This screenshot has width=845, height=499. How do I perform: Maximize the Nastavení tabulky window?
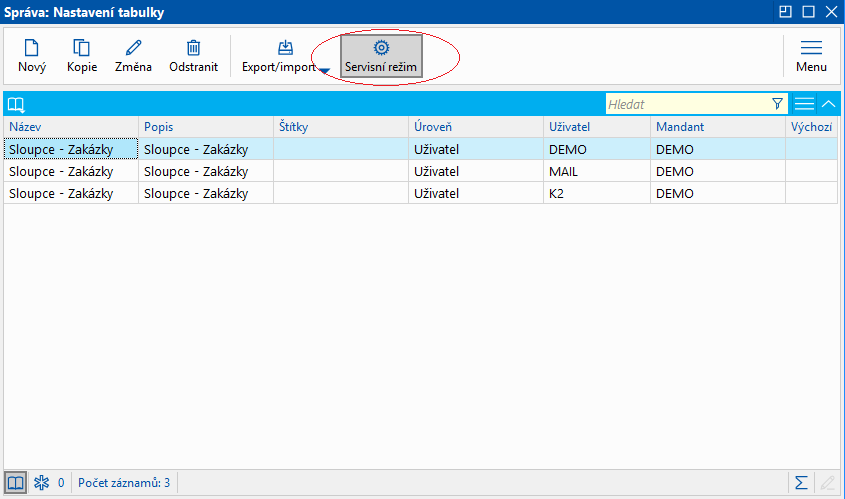tap(808, 11)
